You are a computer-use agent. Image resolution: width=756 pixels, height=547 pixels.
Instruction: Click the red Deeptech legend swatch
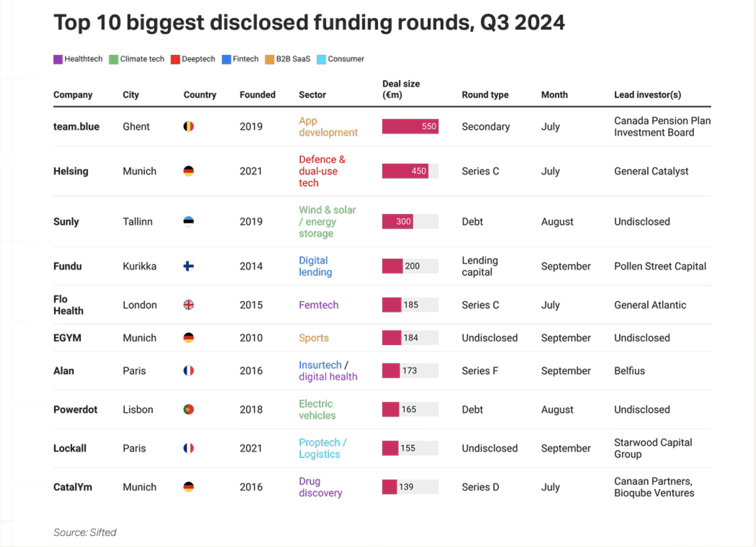click(x=175, y=59)
